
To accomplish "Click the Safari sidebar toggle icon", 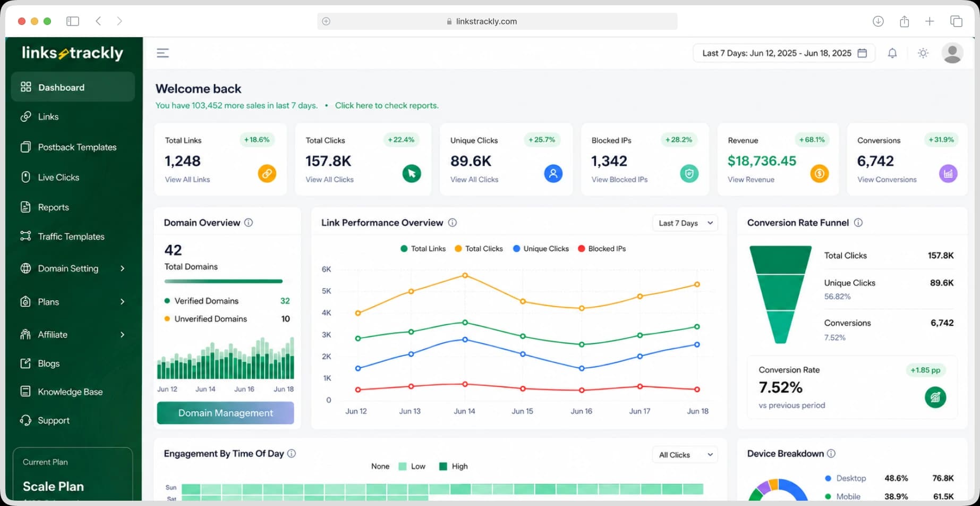I will 73,21.
